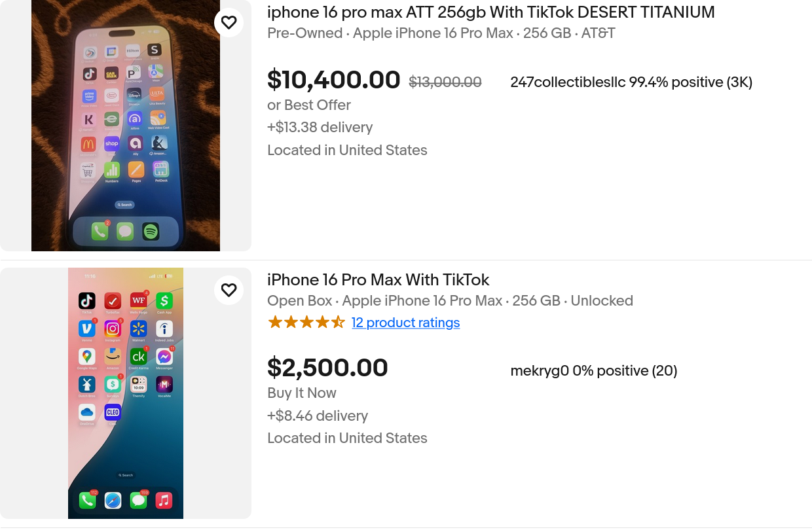
Task: Open the 'iPhone 16 Pro Max With TikTok' listing title
Action: [378, 280]
